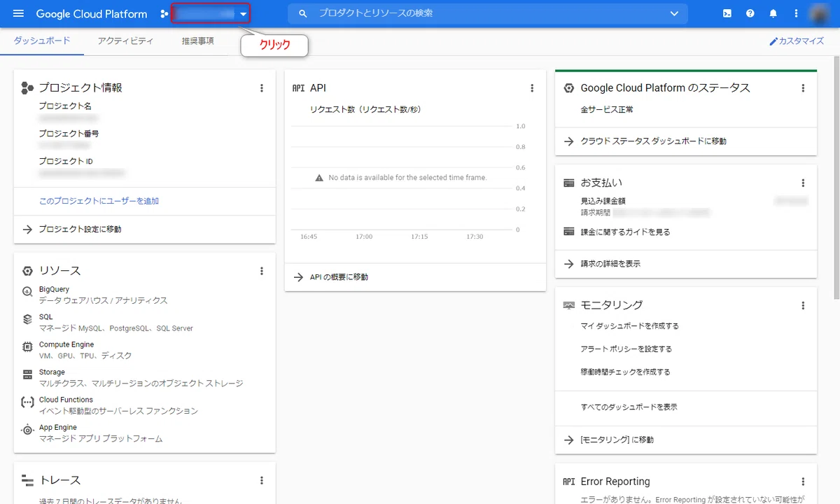Screen dimensions: 840x504
Task: Switch to 推奨事項 tab
Action: pyautogui.click(x=198, y=41)
